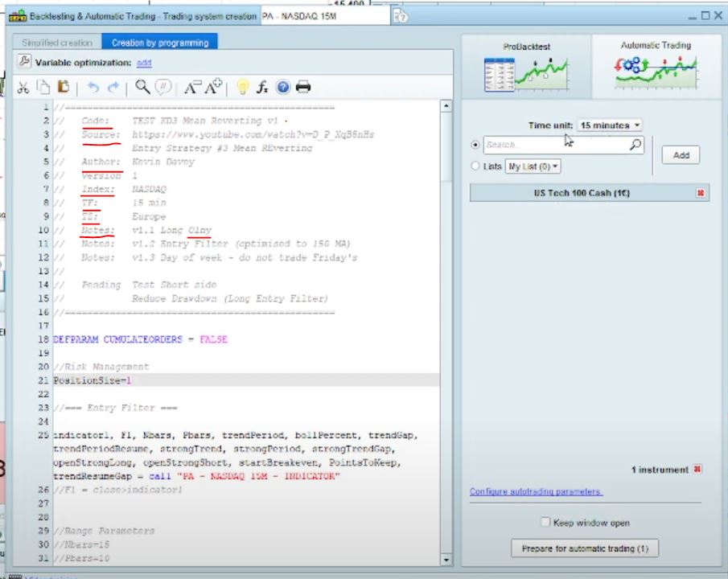This screenshot has height=579, width=728.
Task: Undo the last code edit
Action: (92, 88)
